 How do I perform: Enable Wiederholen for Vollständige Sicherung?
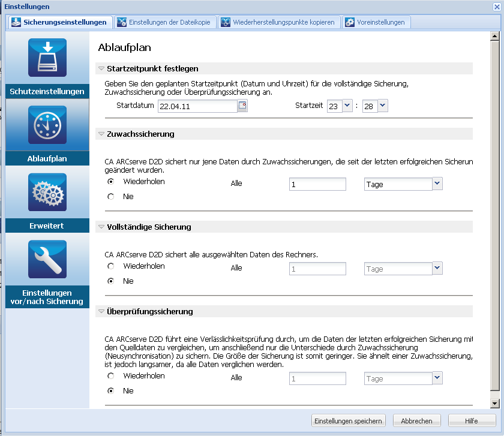pyautogui.click(x=110, y=266)
